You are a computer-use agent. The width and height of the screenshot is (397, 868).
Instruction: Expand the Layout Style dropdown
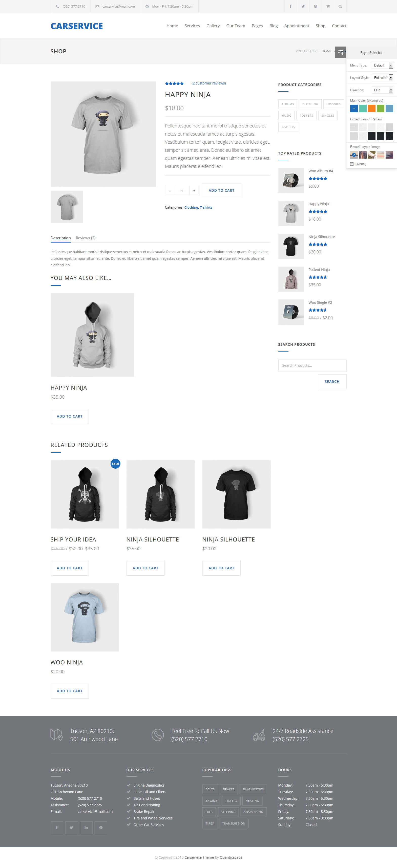382,78
